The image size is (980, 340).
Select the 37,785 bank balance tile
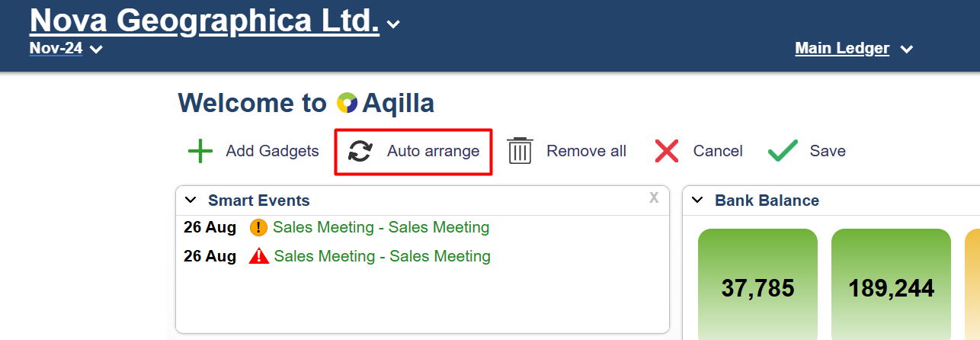757,287
